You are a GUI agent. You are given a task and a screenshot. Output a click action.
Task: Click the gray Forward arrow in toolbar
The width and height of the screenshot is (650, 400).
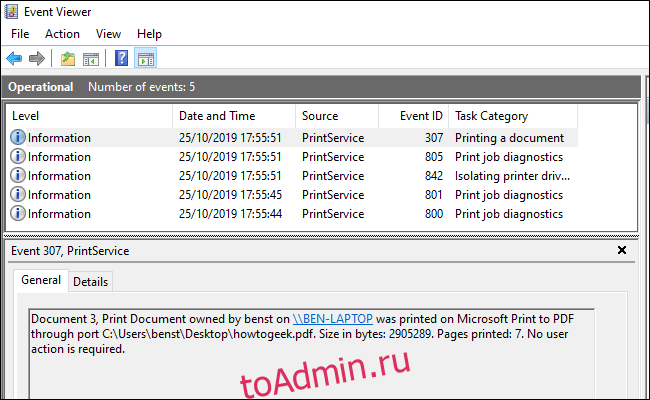click(x=36, y=59)
